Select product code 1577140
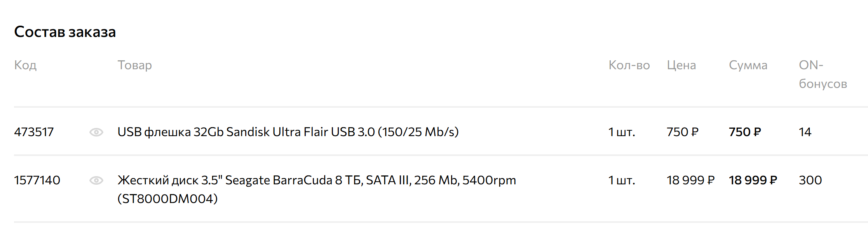Screen dimensions: 868x238 click(37, 180)
